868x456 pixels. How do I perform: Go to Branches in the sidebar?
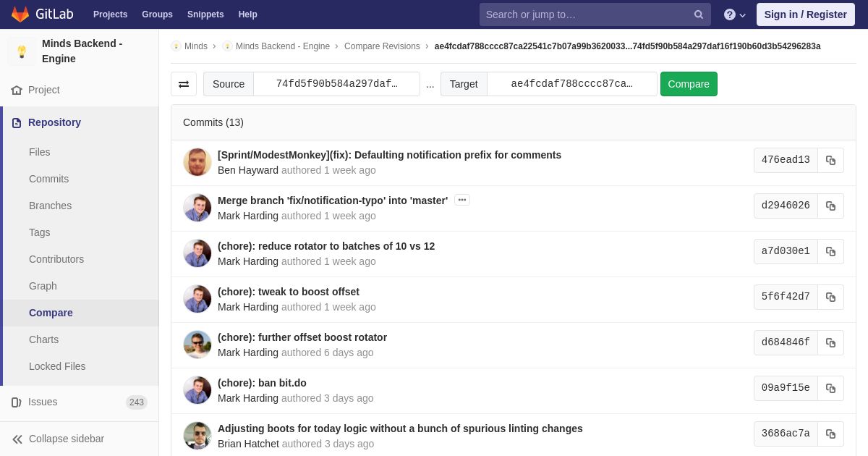point(50,206)
